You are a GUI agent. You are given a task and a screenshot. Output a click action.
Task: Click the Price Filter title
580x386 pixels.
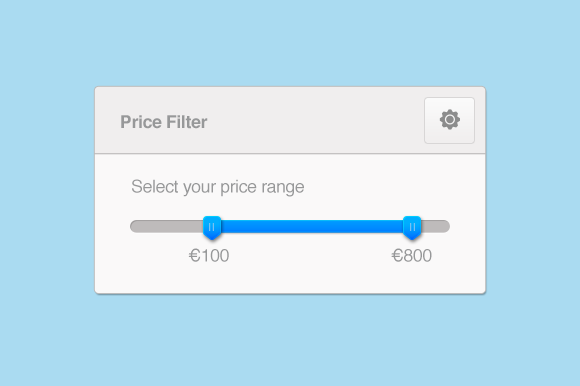point(163,122)
